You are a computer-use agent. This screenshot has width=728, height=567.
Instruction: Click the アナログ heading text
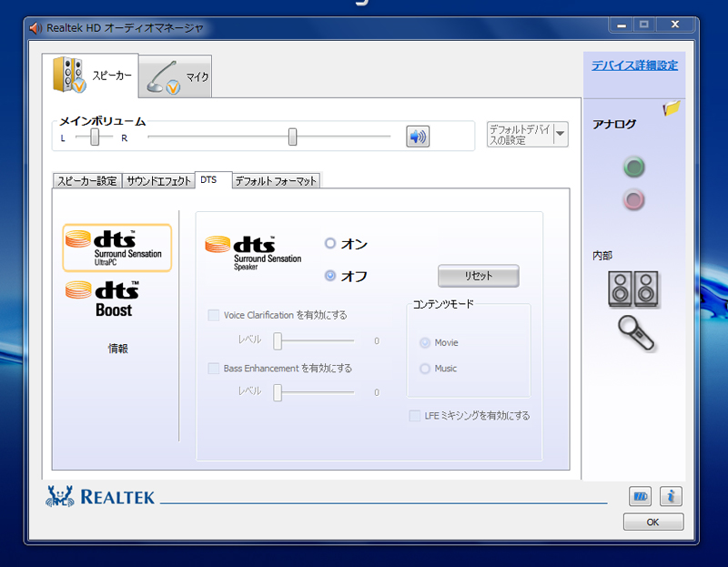coord(614,125)
